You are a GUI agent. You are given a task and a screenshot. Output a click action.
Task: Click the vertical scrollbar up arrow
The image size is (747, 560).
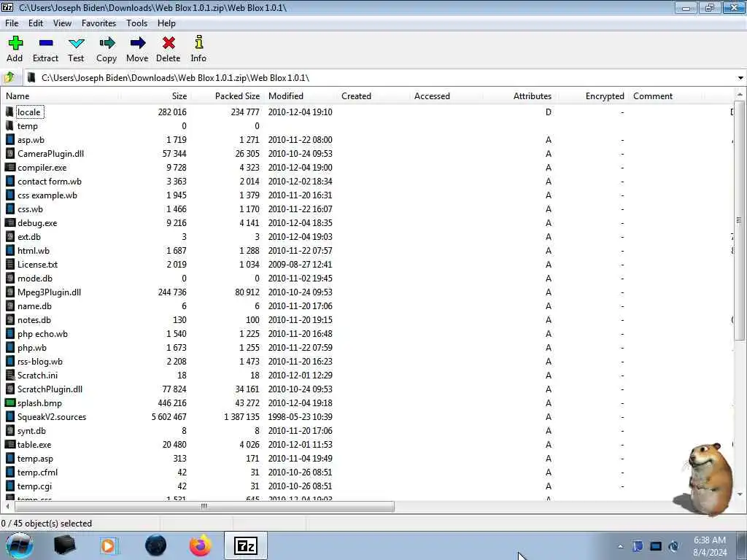(740, 96)
